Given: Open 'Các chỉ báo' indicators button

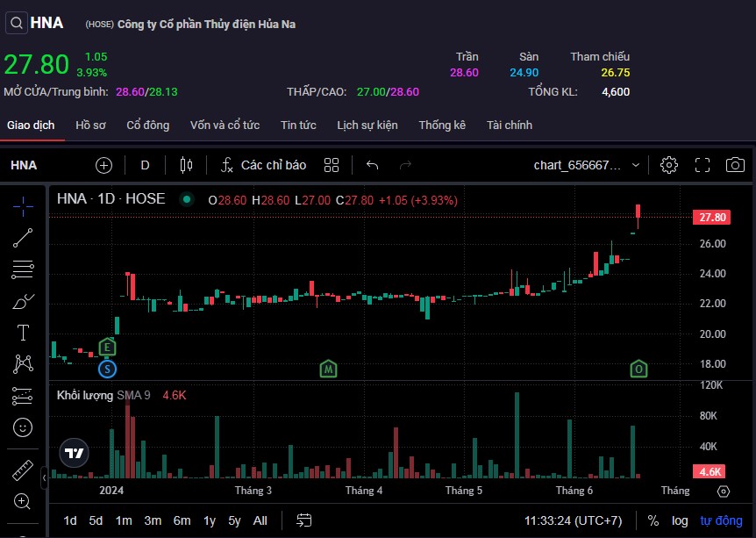Looking at the screenshot, I should pos(263,165).
